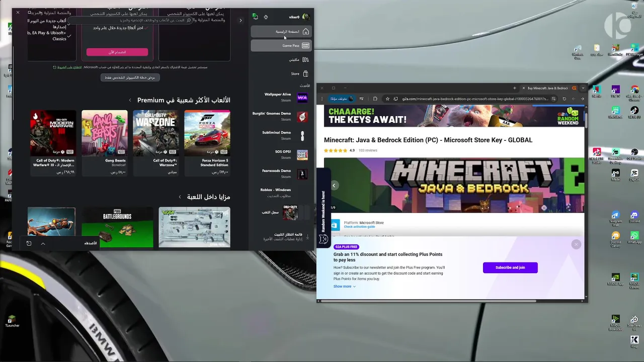Click CHAAARGE keys await banner
Screen dimensions: 644x362
click(454, 116)
